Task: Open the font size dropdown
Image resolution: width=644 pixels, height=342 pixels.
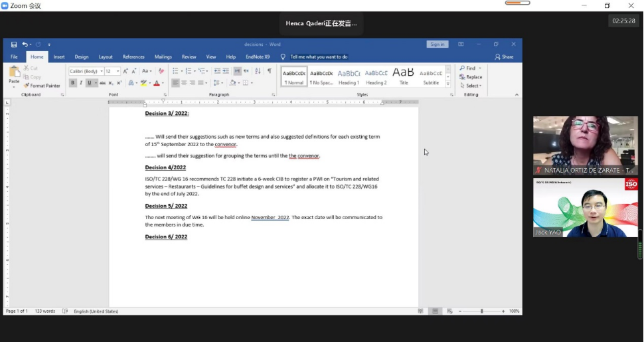Action: pos(118,71)
